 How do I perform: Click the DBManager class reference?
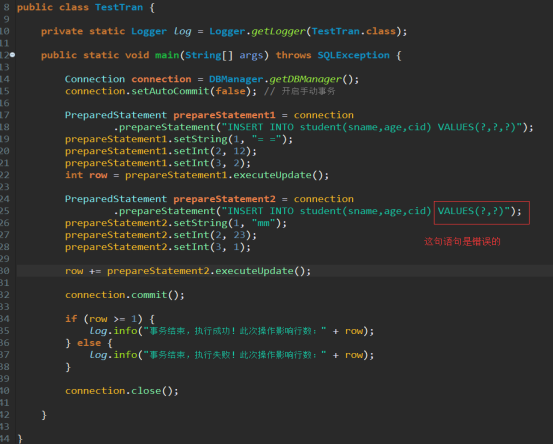pyautogui.click(x=236, y=79)
